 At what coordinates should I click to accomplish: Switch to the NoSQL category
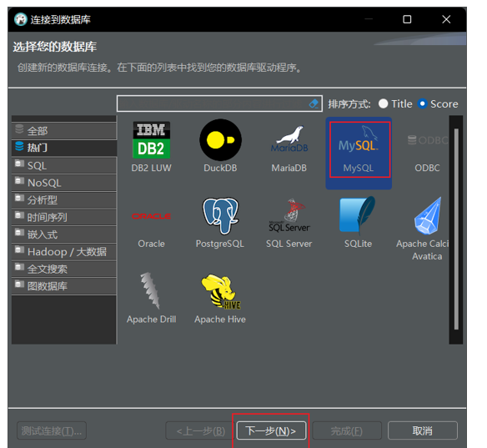click(64, 183)
